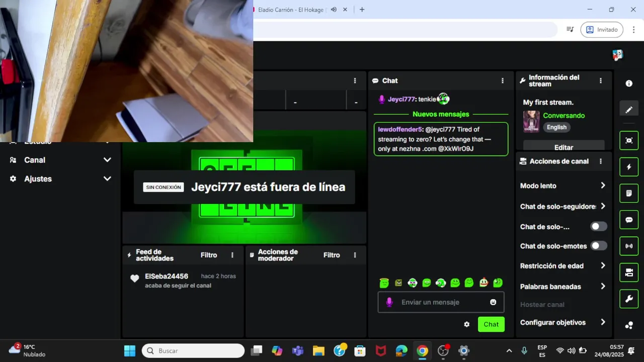Click the pencil edit icon in the right sidebar
This screenshot has width=644, height=362.
(x=629, y=110)
